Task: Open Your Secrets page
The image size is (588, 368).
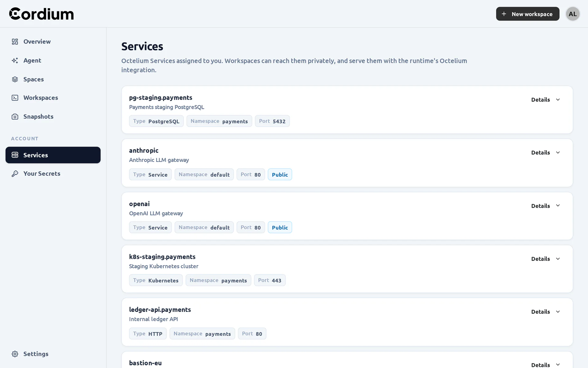Action: (53, 174)
